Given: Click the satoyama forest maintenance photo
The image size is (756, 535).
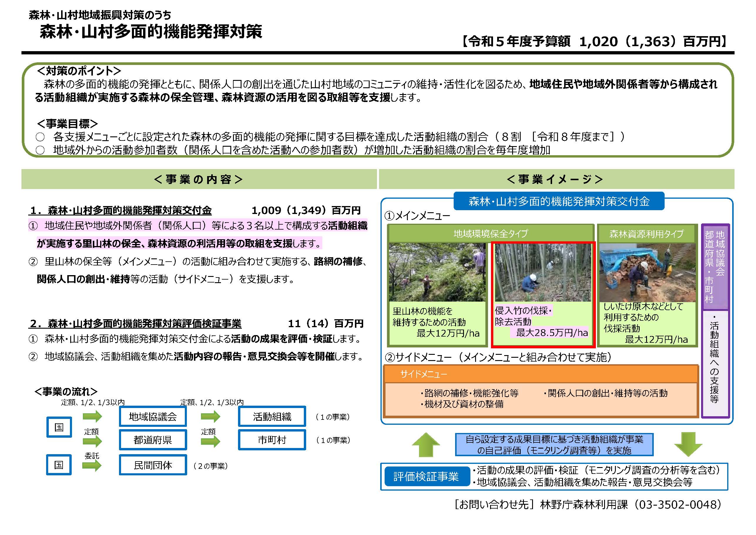Looking at the screenshot, I should point(437,272).
